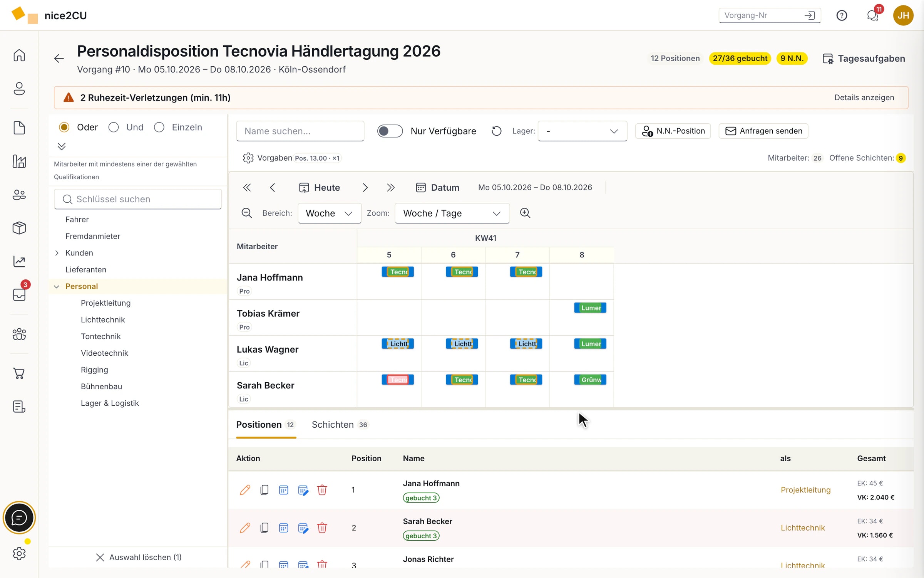Click the Tagesaufgaben button
This screenshot has height=578, width=924.
pos(864,59)
